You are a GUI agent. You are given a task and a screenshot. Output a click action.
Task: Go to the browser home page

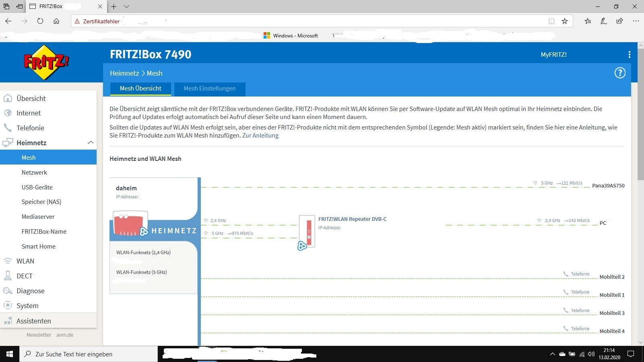pyautogui.click(x=56, y=21)
